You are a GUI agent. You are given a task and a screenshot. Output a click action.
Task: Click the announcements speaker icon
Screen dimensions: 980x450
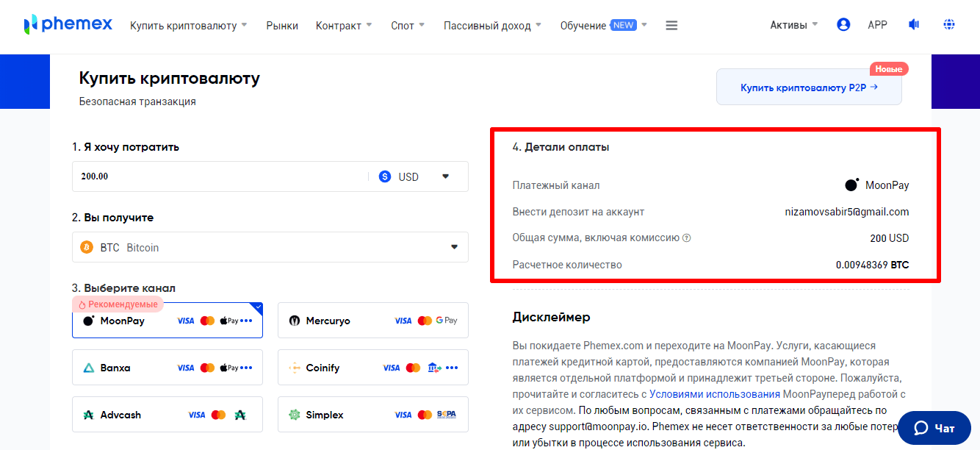[914, 25]
